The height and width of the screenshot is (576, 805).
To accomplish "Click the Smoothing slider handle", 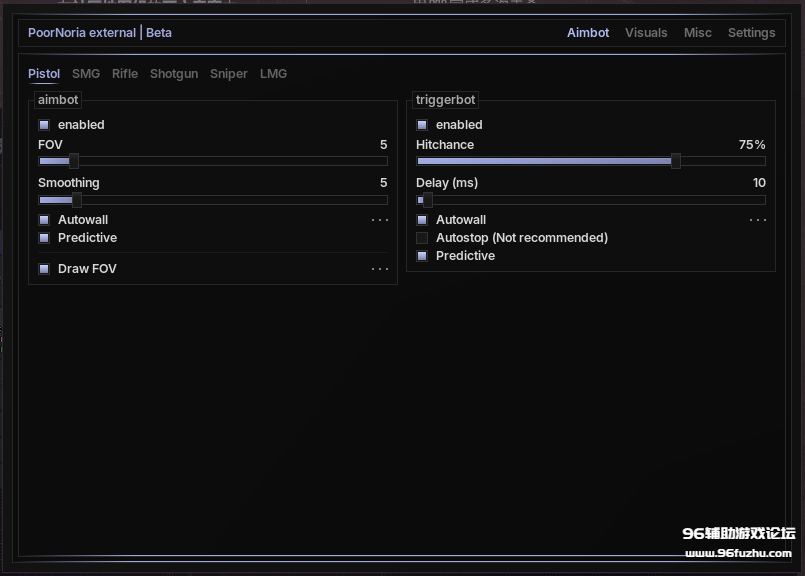I will [x=76, y=200].
